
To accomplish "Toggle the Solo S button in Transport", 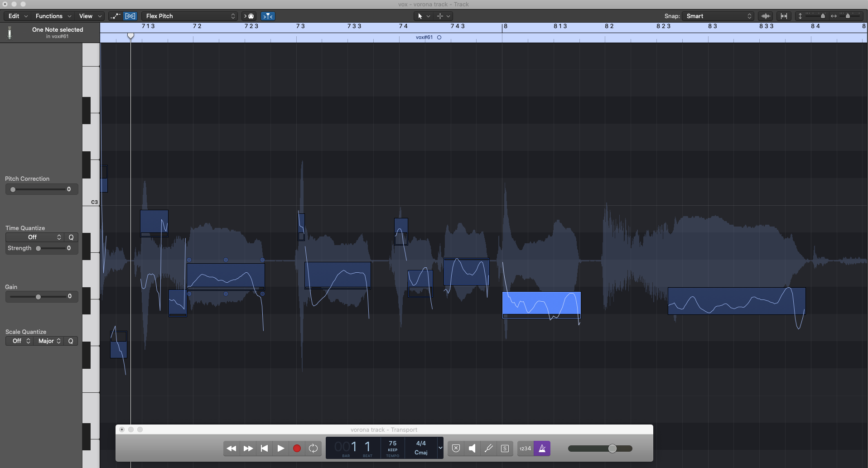I will (x=505, y=449).
